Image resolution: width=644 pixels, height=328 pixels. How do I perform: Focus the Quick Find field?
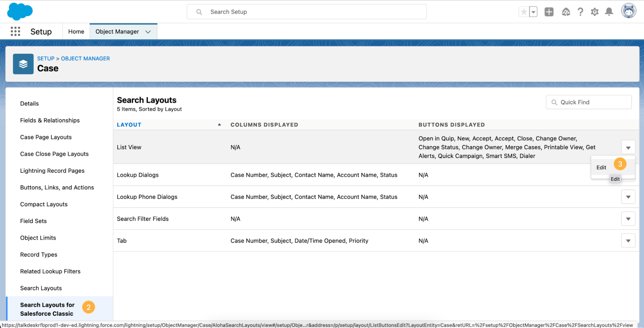pos(589,102)
